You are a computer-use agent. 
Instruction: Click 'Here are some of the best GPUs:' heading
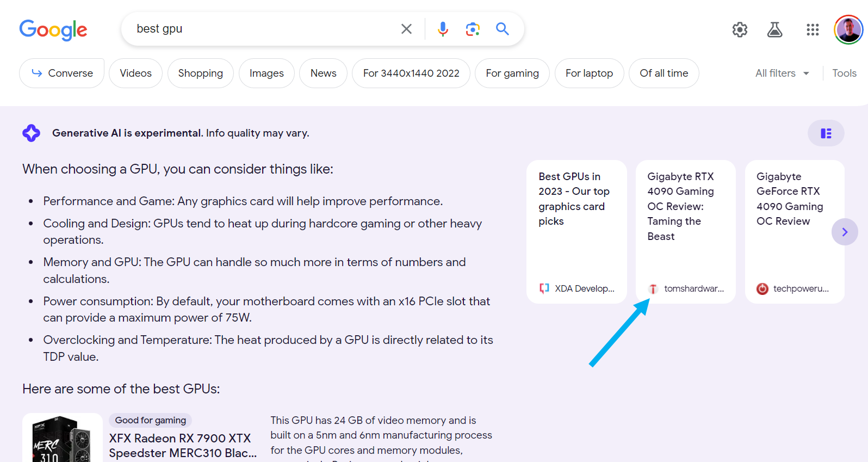(x=121, y=389)
